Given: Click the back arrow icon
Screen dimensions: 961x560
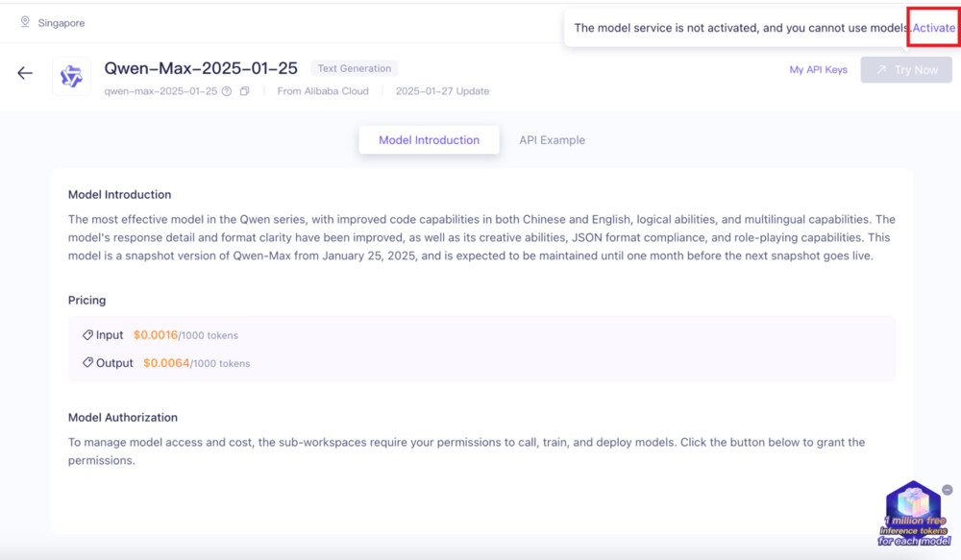Looking at the screenshot, I should pyautogui.click(x=25, y=74).
